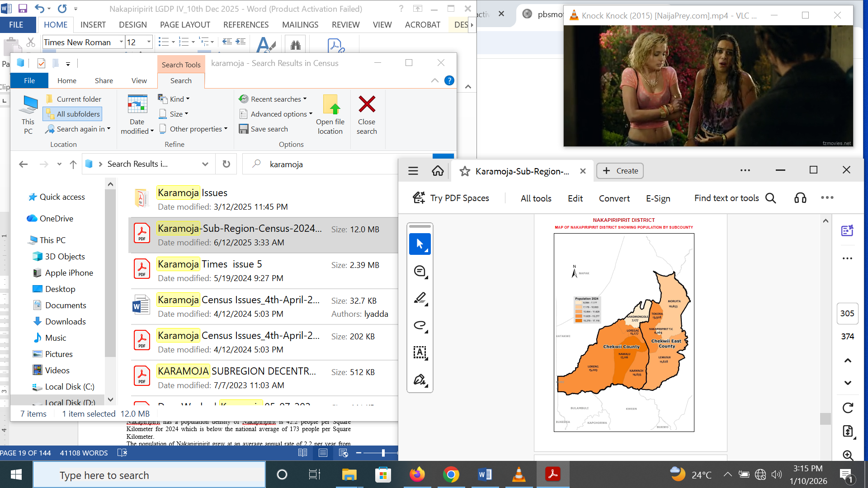The image size is (868, 488).
Task: Expand the Times New Roman font dropdown
Action: pos(121,42)
